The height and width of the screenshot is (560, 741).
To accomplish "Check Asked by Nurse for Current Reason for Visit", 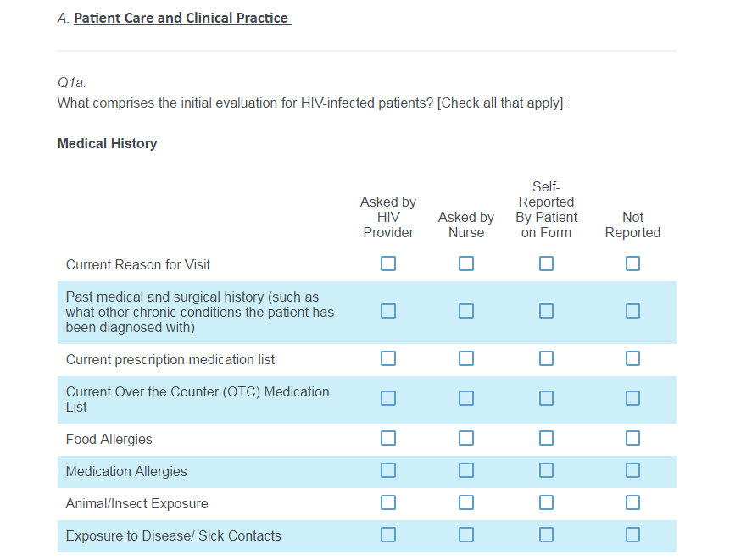I will pyautogui.click(x=466, y=263).
